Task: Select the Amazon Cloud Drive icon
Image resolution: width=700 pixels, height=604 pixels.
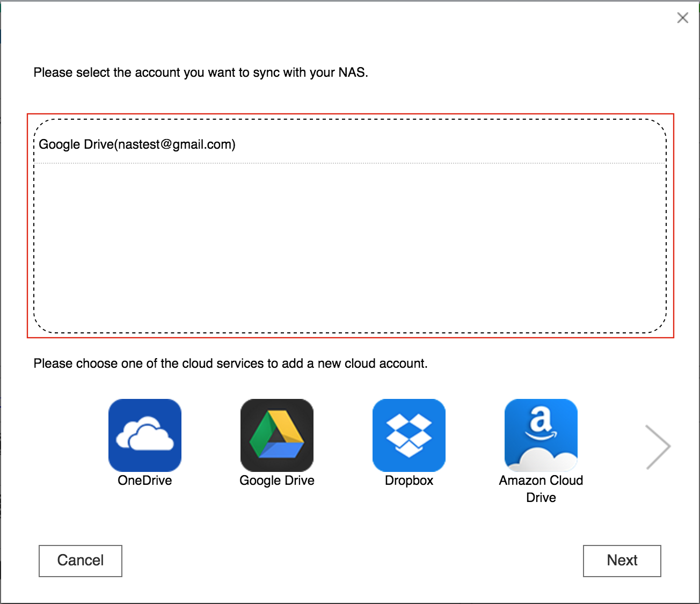Action: click(541, 435)
